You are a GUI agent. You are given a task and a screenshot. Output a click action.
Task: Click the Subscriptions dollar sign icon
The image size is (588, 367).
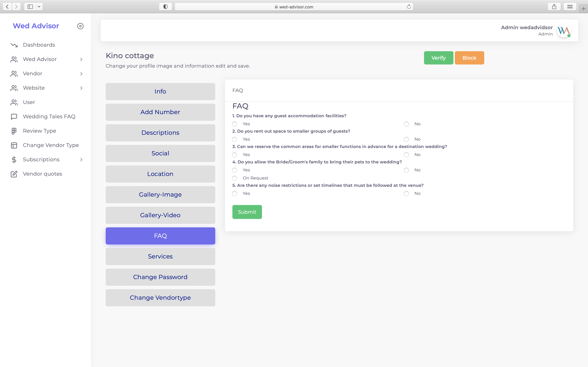(14, 160)
